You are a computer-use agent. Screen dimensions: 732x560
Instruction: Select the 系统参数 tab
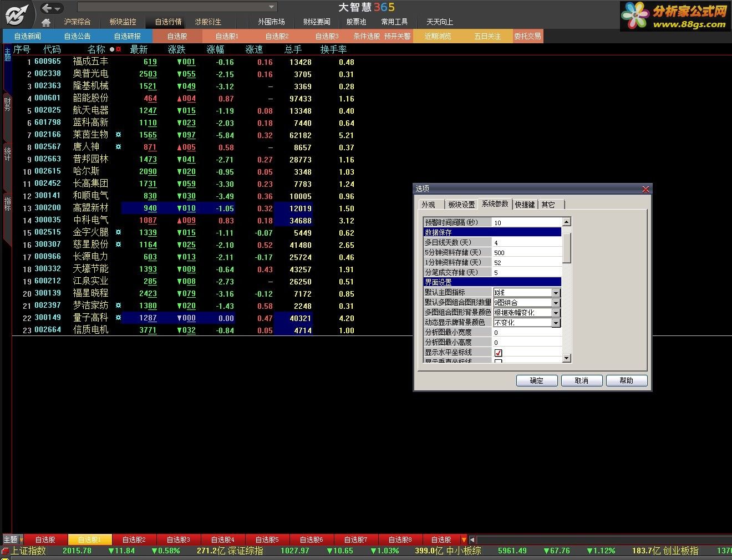click(495, 204)
